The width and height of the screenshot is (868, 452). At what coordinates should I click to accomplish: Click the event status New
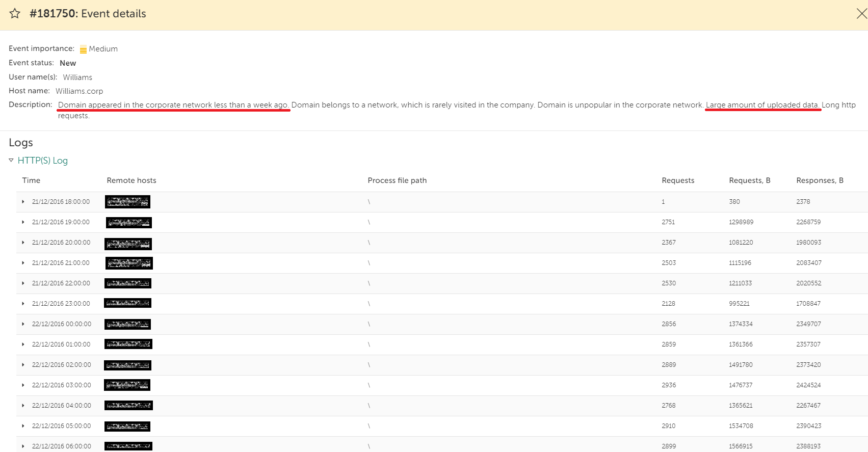coord(68,63)
